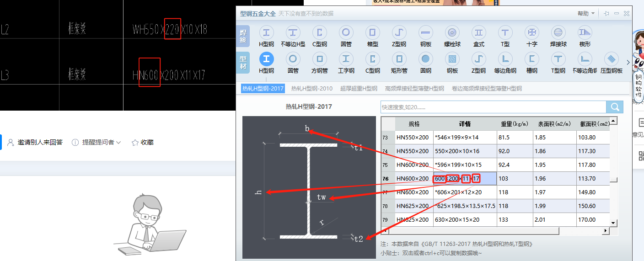Select Z型钢 icon in 型材 row
This screenshot has height=261, width=644.
479,59
